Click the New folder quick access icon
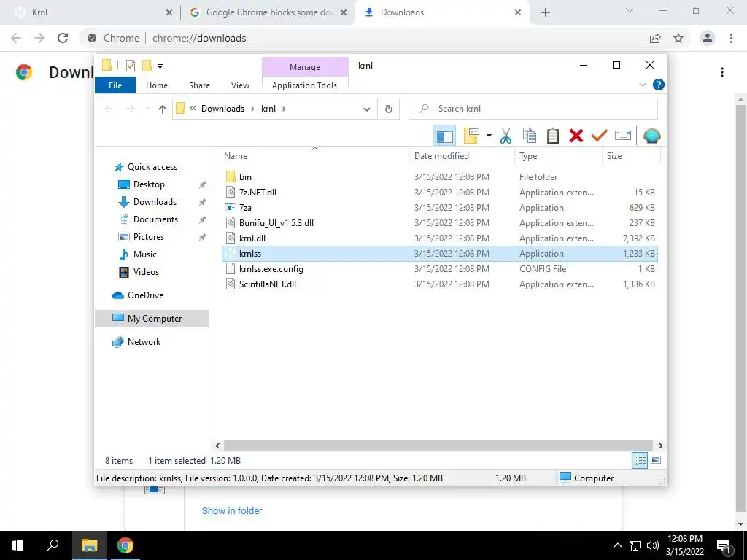Screen dimensions: 747x560 click(147, 66)
